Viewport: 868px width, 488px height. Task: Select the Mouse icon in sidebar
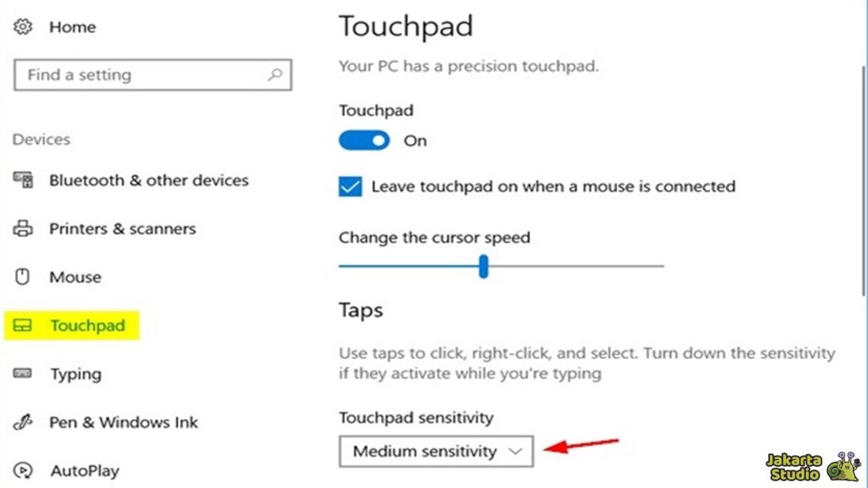pos(23,276)
